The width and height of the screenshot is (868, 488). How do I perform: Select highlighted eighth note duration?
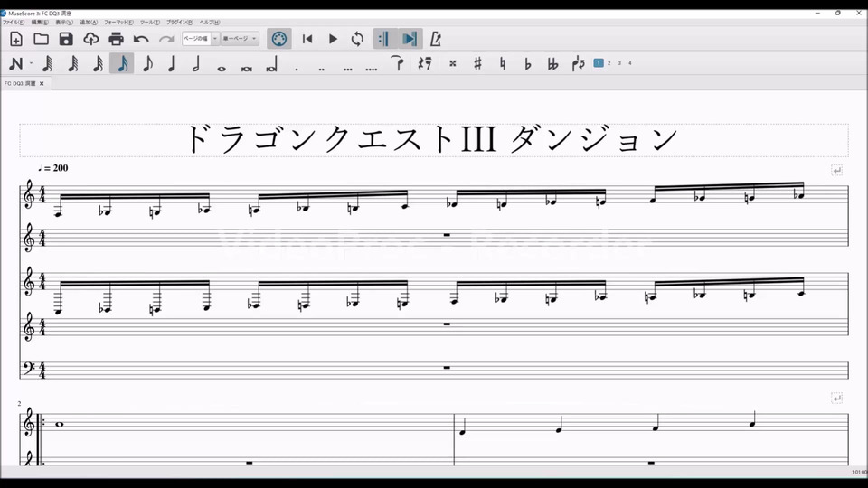coord(122,63)
